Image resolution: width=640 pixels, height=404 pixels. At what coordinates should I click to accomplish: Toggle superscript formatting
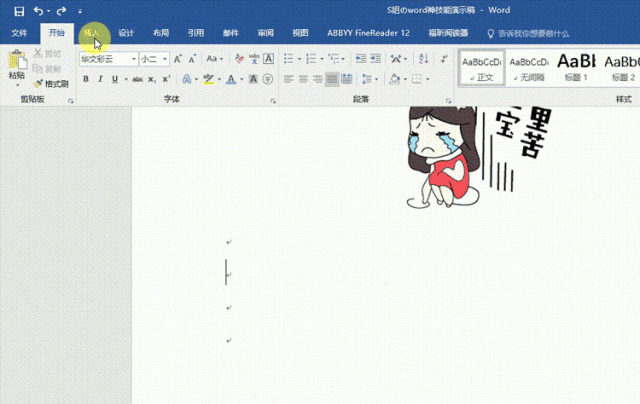166,79
